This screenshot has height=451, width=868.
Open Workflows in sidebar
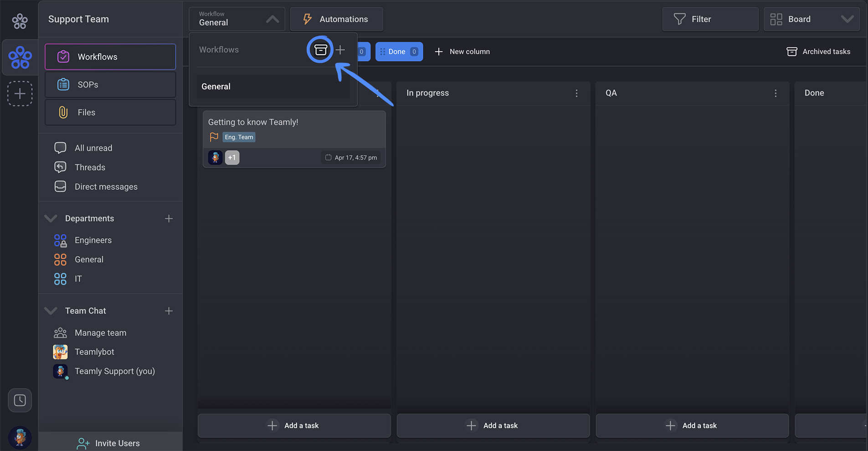coord(110,57)
